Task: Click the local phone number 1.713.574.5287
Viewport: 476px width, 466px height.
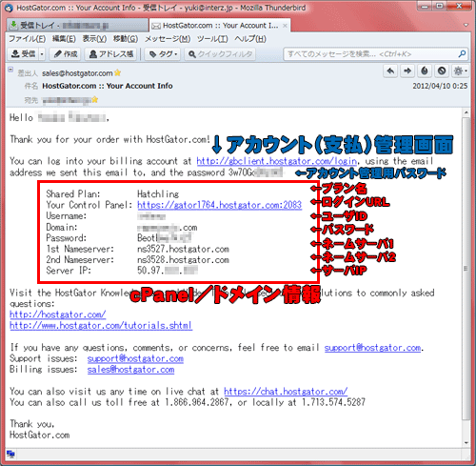Action: click(333, 402)
